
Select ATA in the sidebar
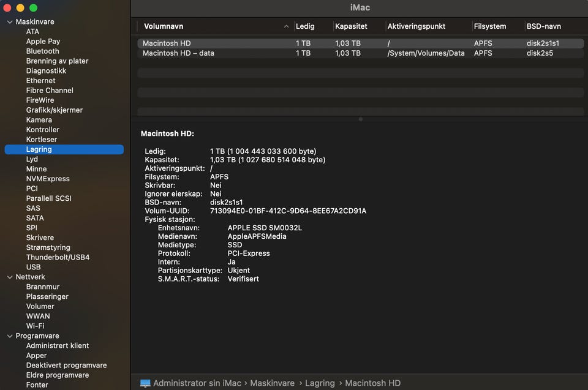[32, 31]
